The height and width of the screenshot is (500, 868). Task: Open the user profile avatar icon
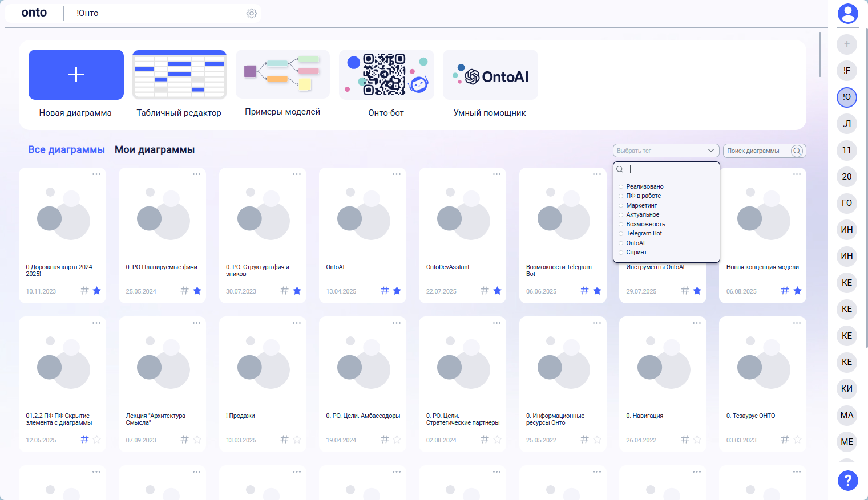click(x=847, y=14)
